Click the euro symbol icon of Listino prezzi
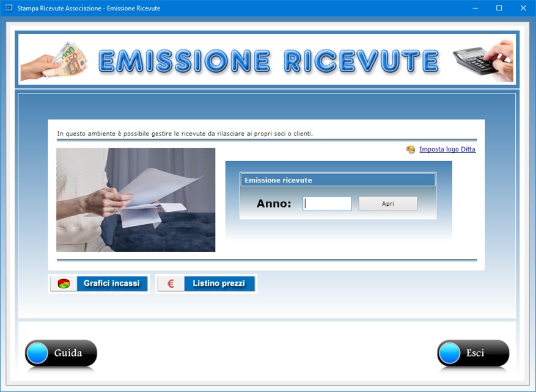 [x=171, y=284]
